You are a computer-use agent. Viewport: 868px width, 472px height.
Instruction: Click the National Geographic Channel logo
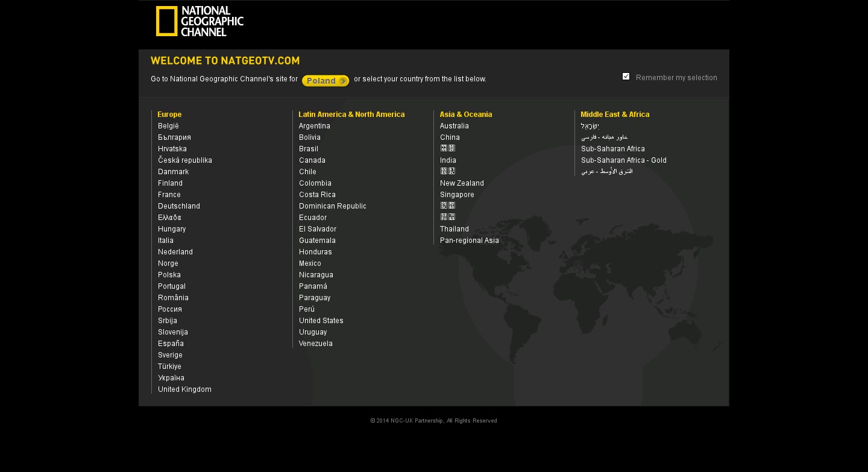point(200,22)
